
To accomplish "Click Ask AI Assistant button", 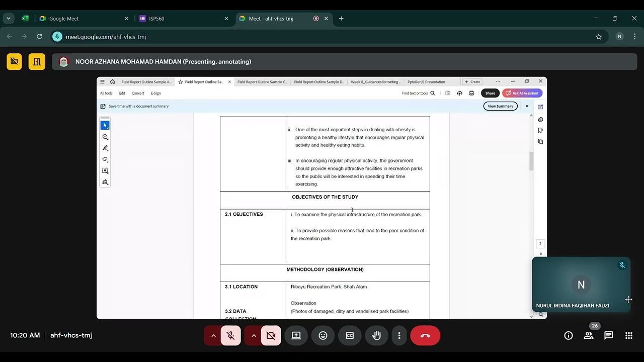I will [x=522, y=93].
